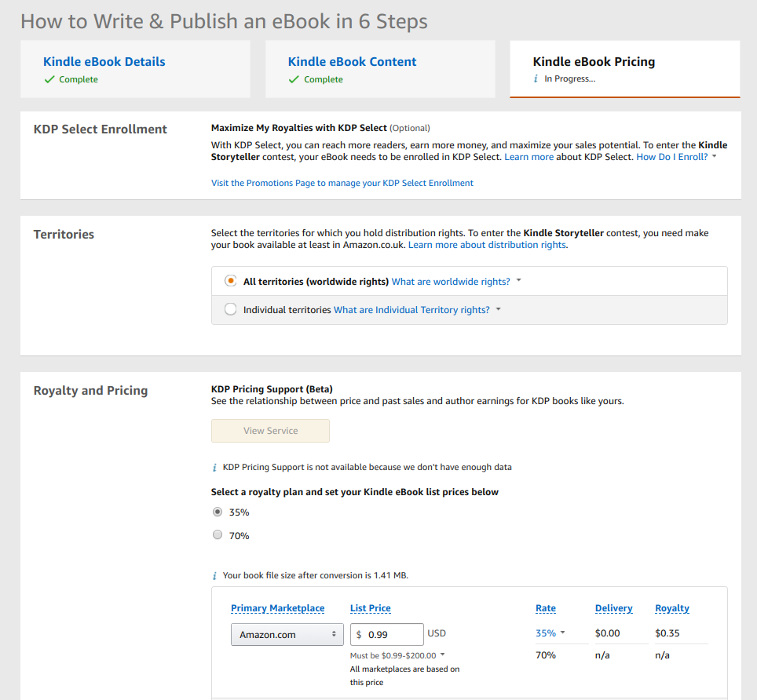Select Individual territories radio button
The width and height of the screenshot is (757, 700).
tap(230, 309)
